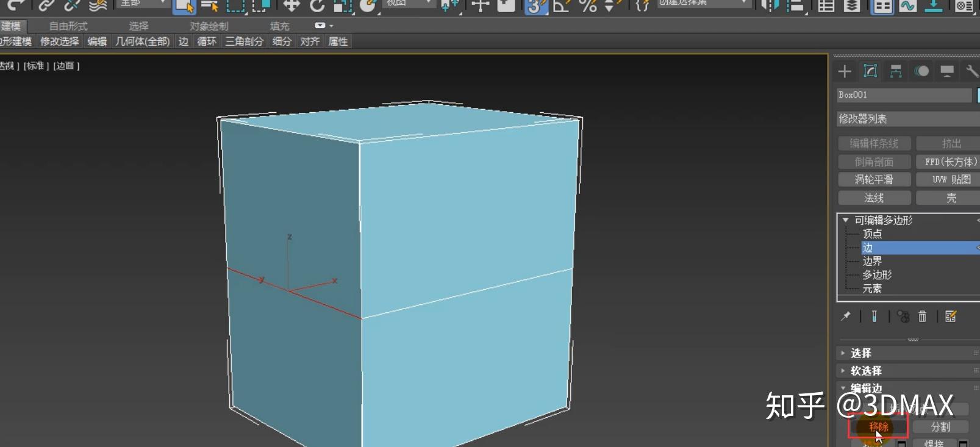Open the Layer Explorer icon
Viewport: 980px width, 447px height.
tap(852, 5)
